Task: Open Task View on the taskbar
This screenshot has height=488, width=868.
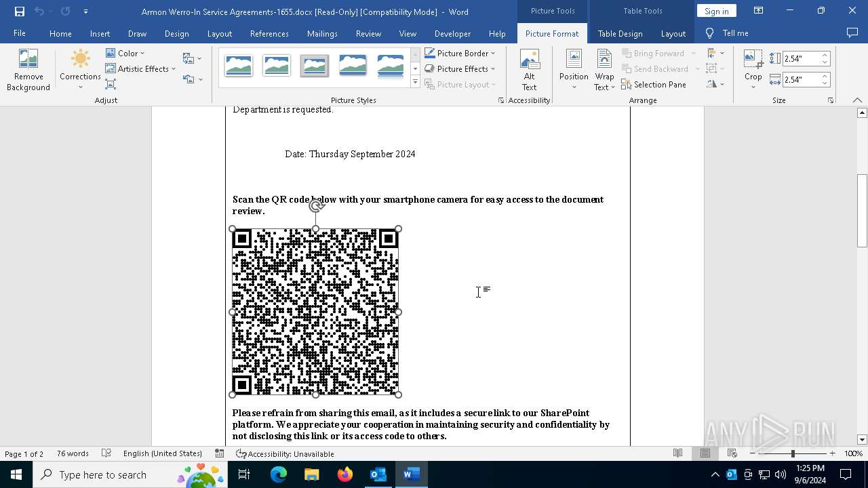Action: point(244,474)
